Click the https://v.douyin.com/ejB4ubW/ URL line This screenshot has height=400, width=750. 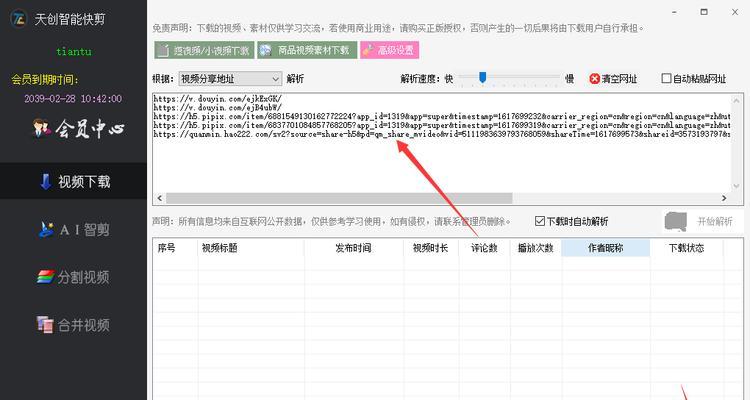[218, 108]
